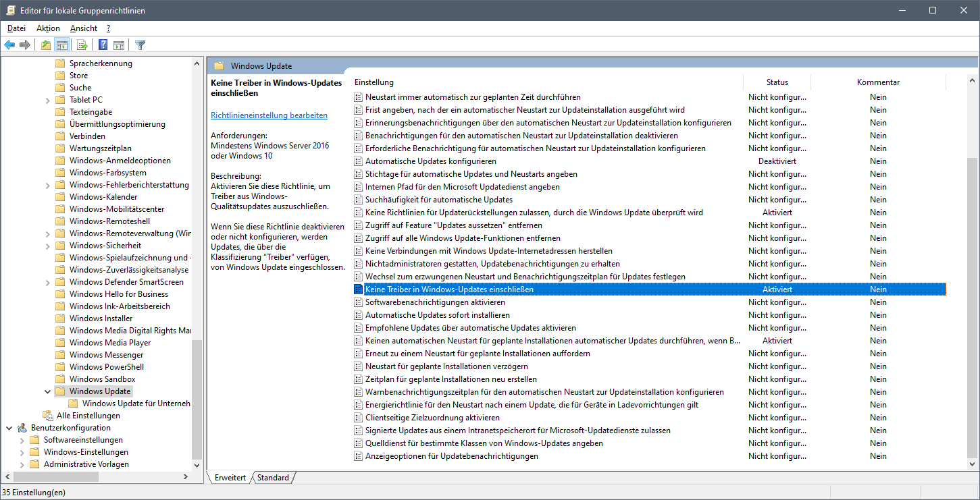Click folder icon of Windows Sandbox
This screenshot has height=500, width=980.
(x=60, y=379)
